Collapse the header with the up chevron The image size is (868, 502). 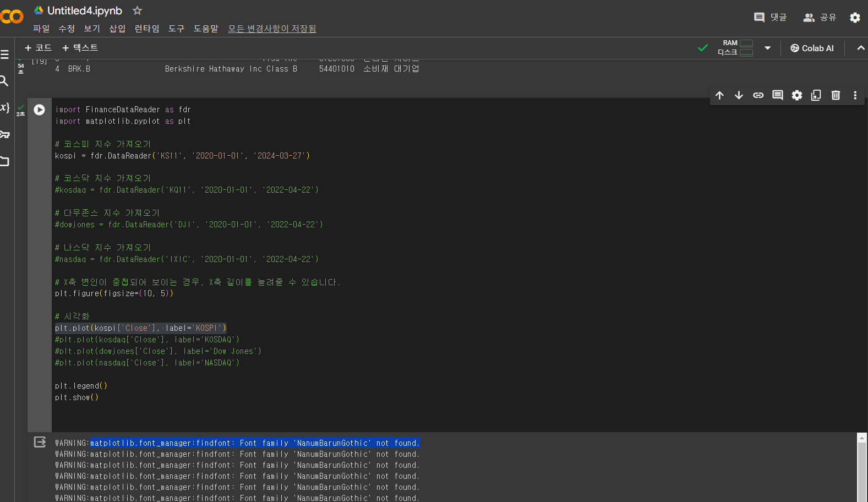(861, 48)
